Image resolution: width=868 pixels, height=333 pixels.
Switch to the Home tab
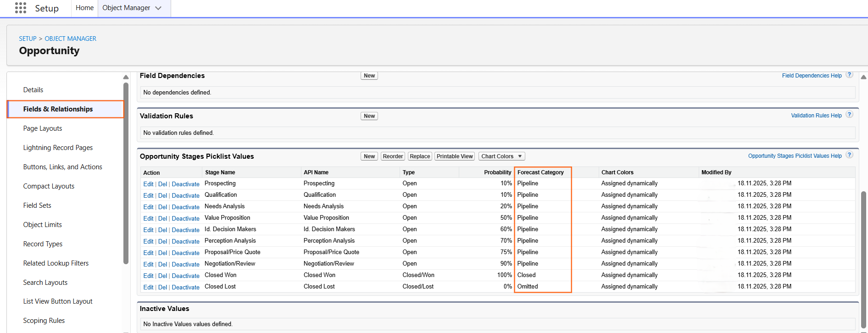click(84, 8)
